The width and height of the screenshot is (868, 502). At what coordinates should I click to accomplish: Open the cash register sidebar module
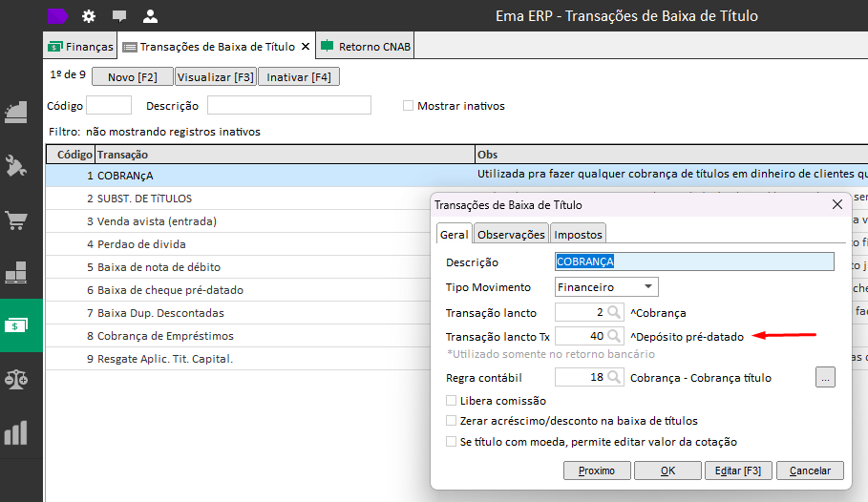[15, 113]
